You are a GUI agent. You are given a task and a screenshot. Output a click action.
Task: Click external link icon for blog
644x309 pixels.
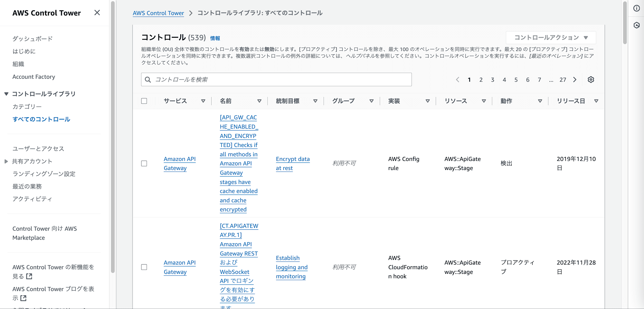pos(23,298)
